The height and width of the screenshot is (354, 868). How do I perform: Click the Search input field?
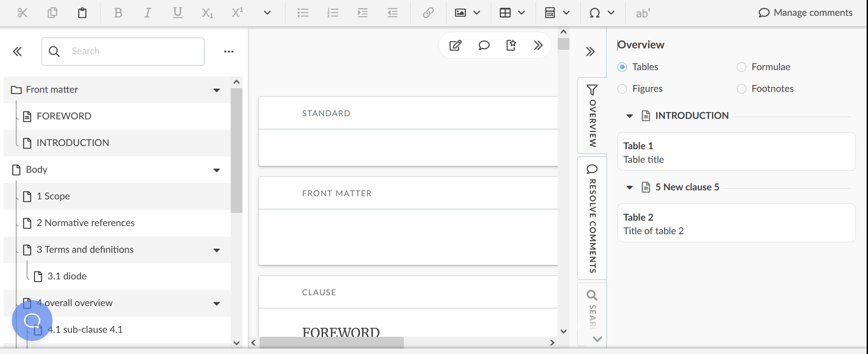coord(123,52)
